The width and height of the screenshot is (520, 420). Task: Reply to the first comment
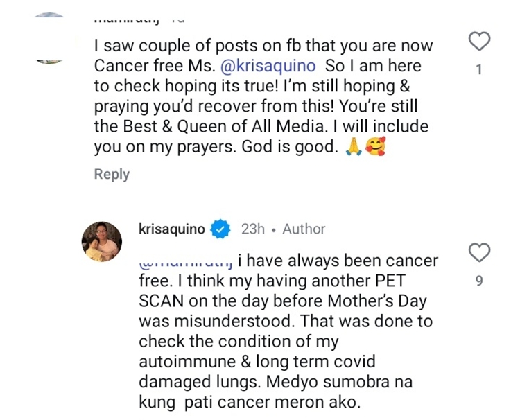(x=112, y=175)
